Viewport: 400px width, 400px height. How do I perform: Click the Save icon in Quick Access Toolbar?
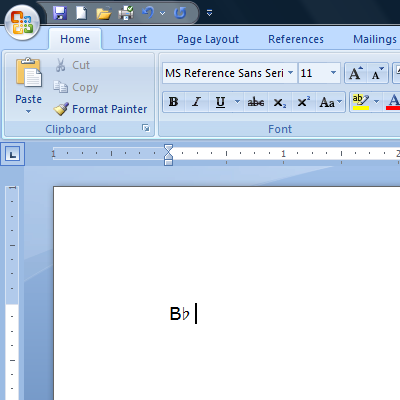pos(60,13)
